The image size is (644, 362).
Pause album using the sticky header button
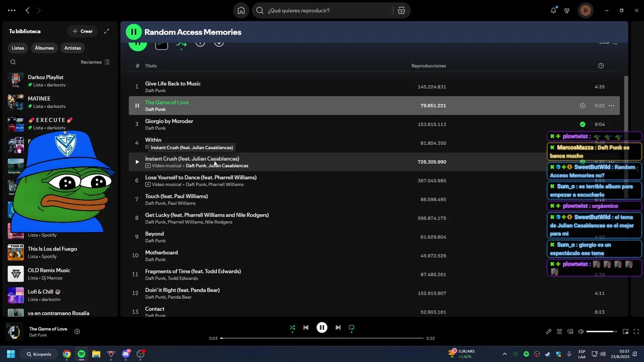coord(134,32)
